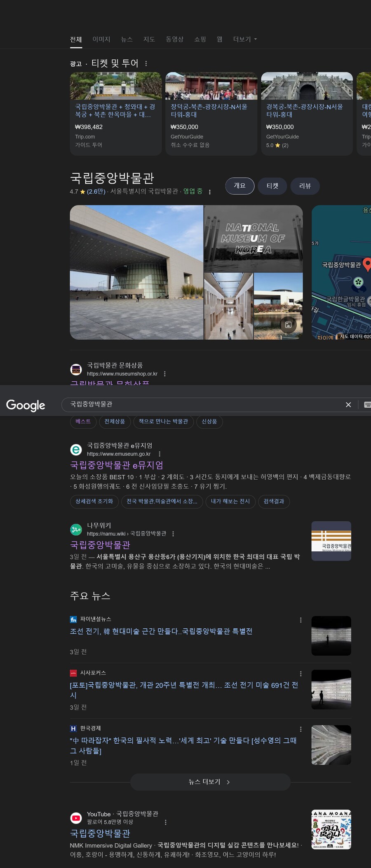Open the 지도 tab
This screenshot has height=868, width=371.
click(x=149, y=39)
